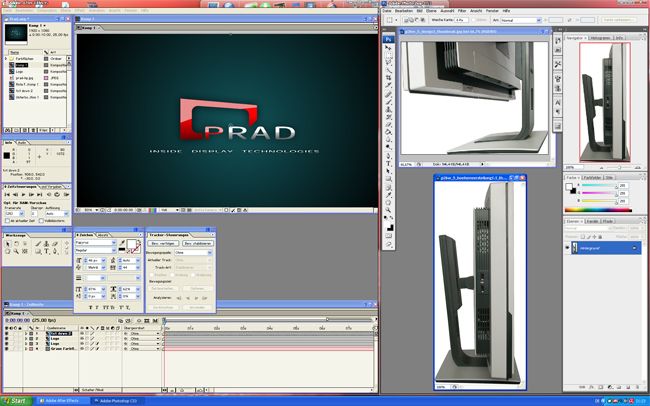Screen dimensions: 650x406
Task: Open the Fenster menu in Photoshop
Action: point(492,11)
